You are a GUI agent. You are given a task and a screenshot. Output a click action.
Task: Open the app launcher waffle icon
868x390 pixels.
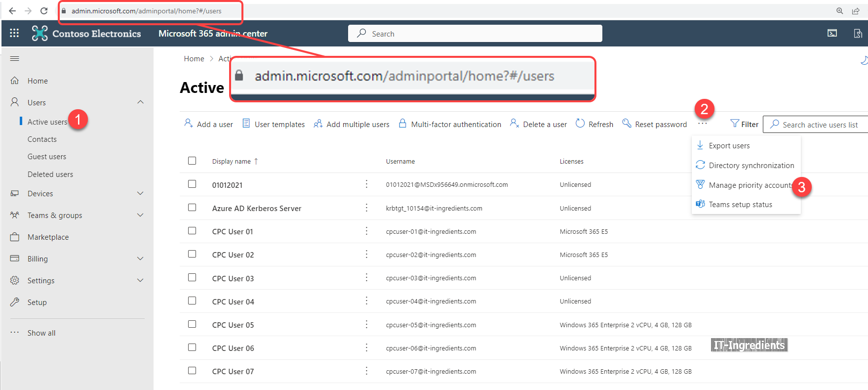tap(14, 33)
